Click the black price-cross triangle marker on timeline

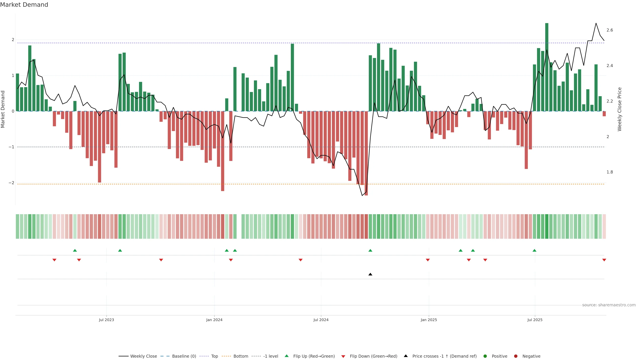(x=370, y=274)
